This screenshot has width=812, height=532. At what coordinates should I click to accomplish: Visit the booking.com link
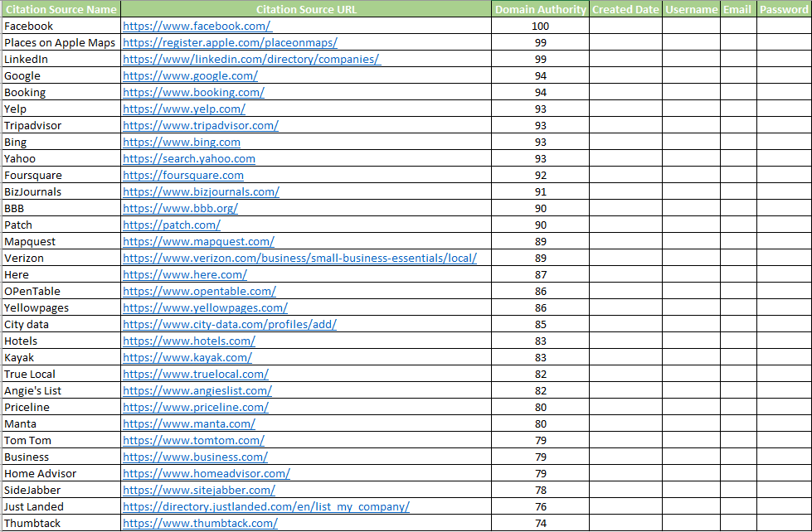(x=193, y=92)
